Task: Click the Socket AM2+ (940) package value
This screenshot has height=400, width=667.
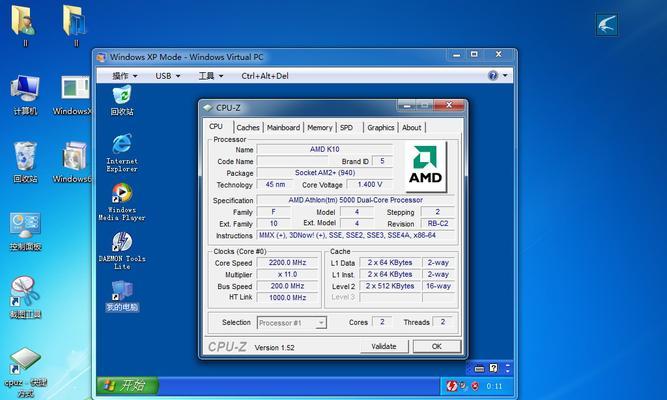Action: click(325, 173)
